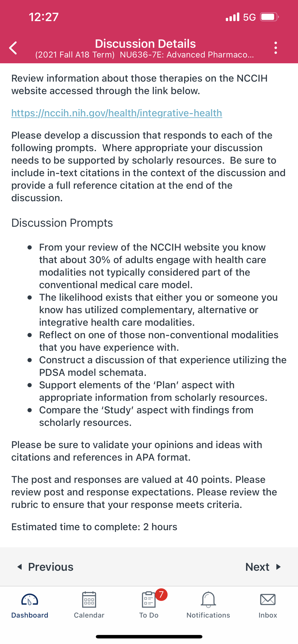Switch to the Calendar tab label
Screen dimensions: 298x644
[89, 615]
